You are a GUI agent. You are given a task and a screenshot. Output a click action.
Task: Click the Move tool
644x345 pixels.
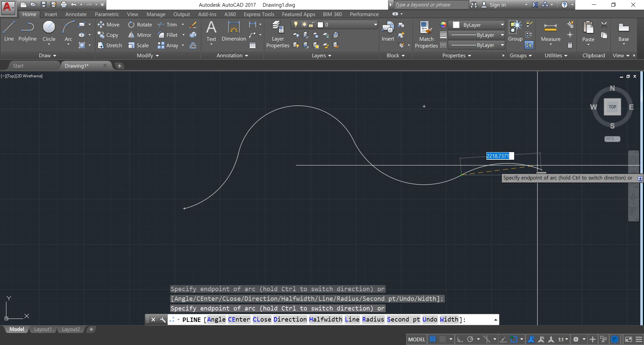point(108,24)
